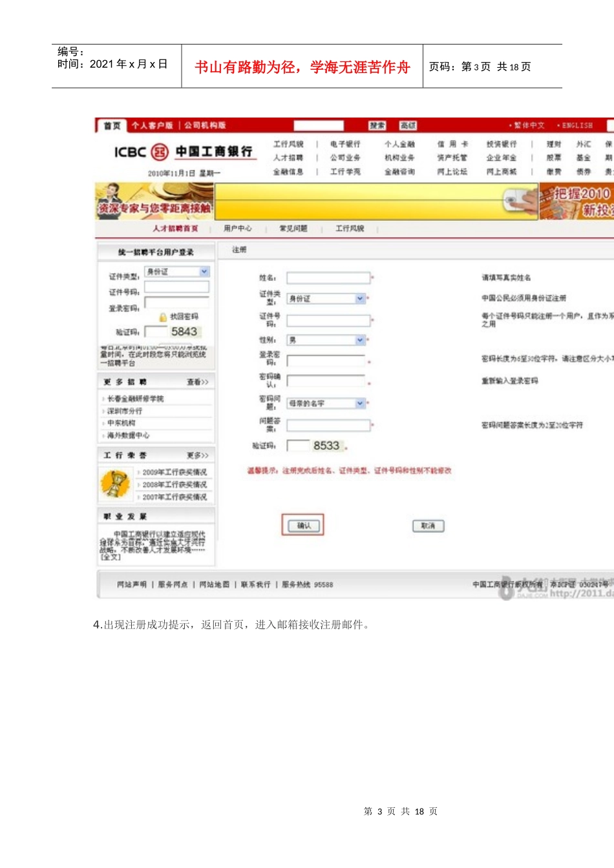614x868 pixels.
Task: Open 2009年工行获奖情况 link
Action: [175, 472]
